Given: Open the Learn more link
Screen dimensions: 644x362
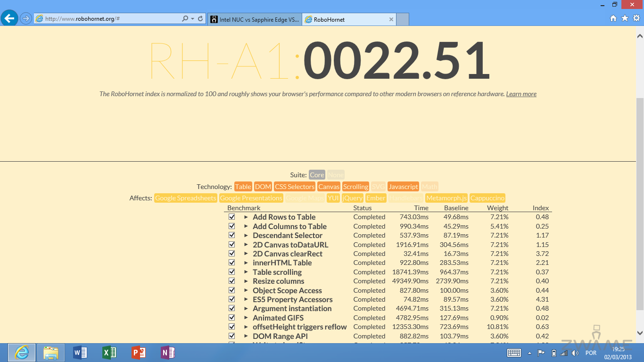Looking at the screenshot, I should click(521, 94).
